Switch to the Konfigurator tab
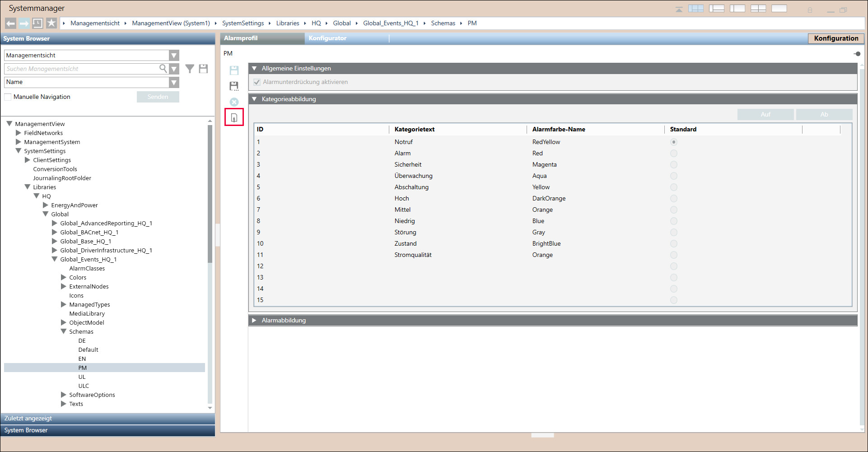The image size is (868, 452). click(x=327, y=38)
